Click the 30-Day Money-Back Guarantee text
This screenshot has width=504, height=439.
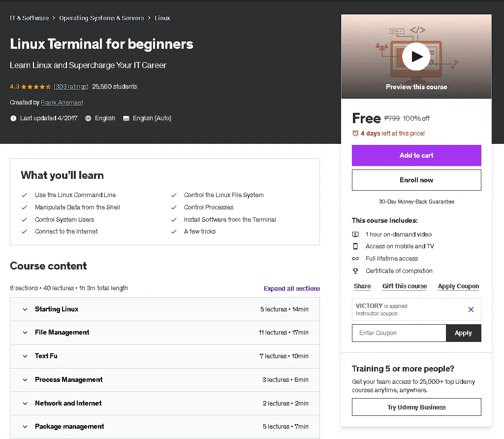click(x=416, y=202)
